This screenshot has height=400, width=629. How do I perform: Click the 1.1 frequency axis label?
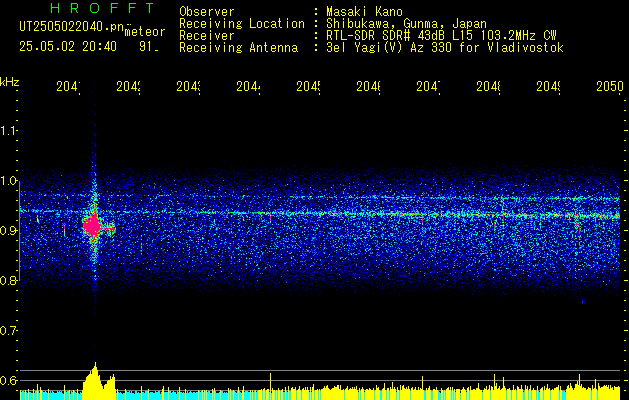(9, 131)
